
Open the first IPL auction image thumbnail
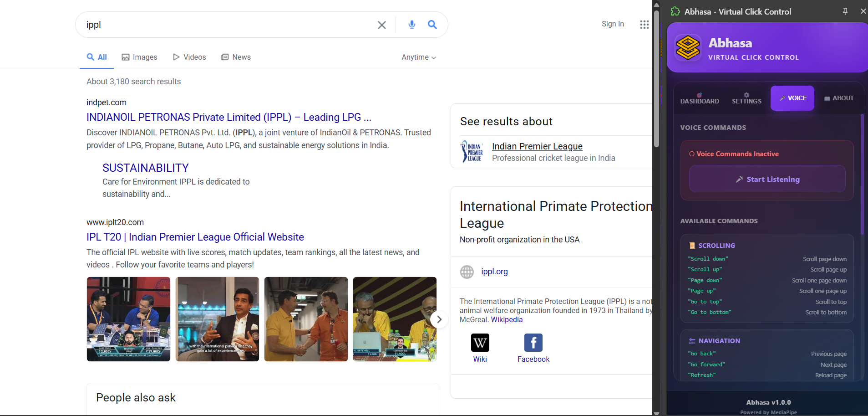point(128,319)
